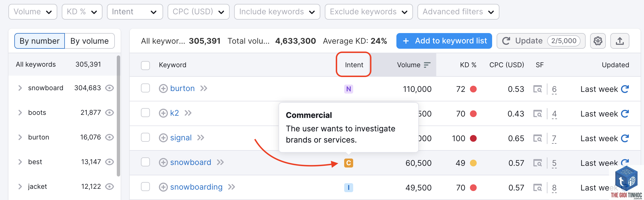The width and height of the screenshot is (644, 200).
Task: Check the burton keyword row checkbox
Action: coord(145,88)
